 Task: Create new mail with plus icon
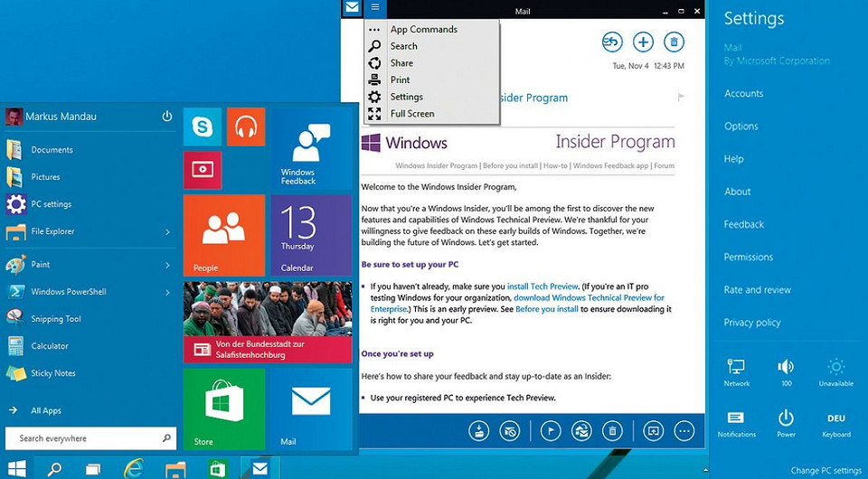tap(643, 42)
